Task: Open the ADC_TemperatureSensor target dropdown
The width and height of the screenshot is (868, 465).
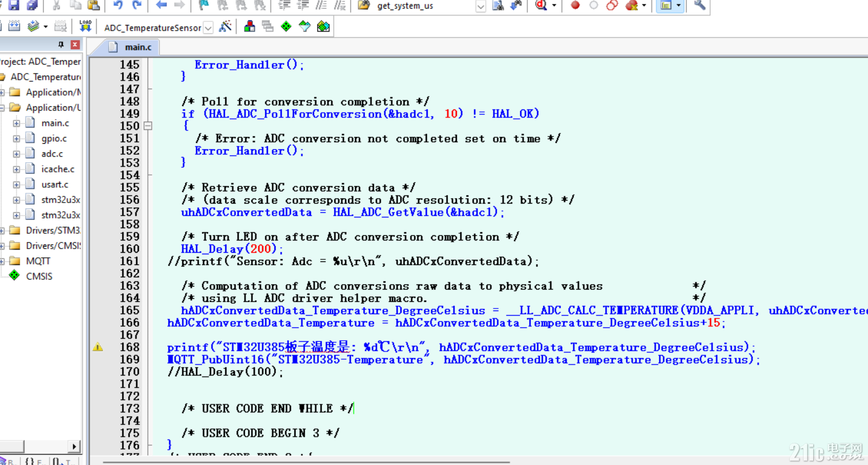Action: point(208,28)
